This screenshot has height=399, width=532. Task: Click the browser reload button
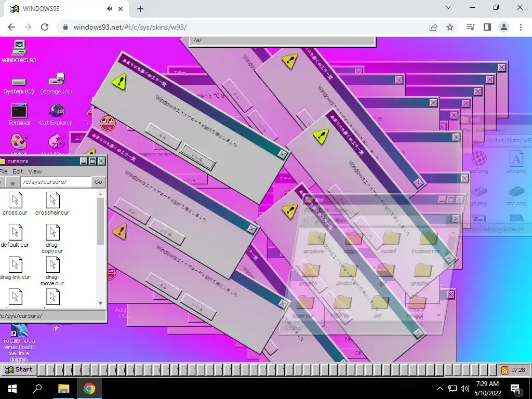[x=45, y=27]
